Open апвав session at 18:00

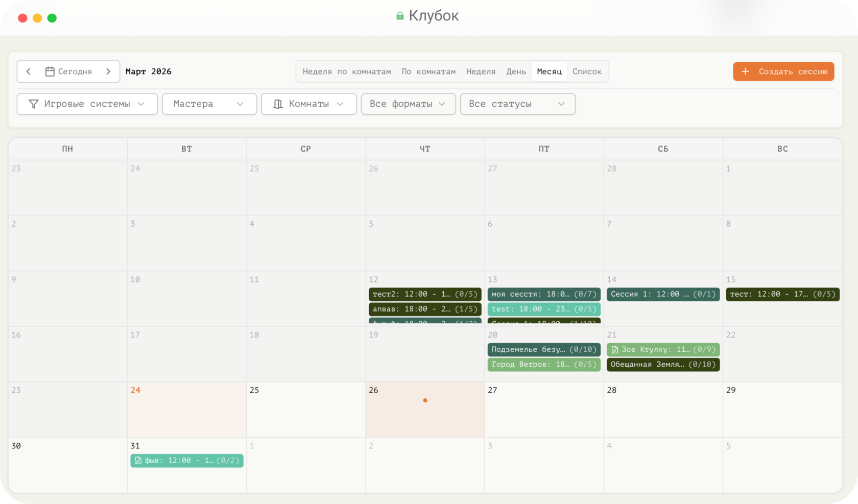(425, 309)
